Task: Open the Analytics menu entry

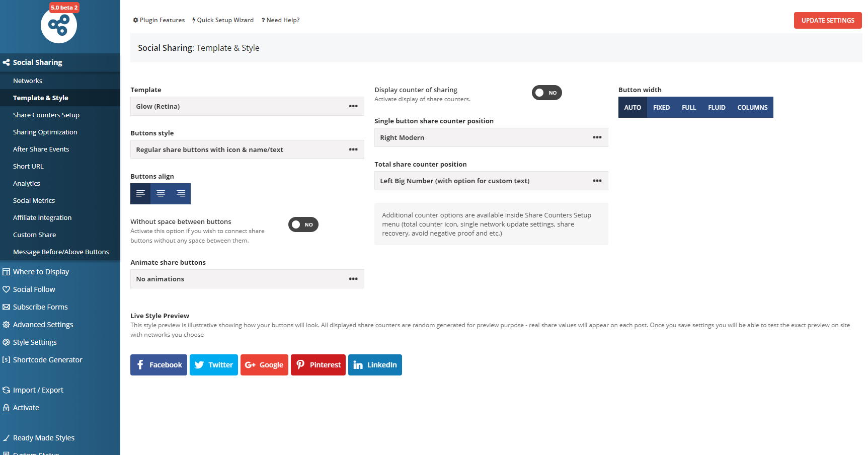Action: pos(26,183)
